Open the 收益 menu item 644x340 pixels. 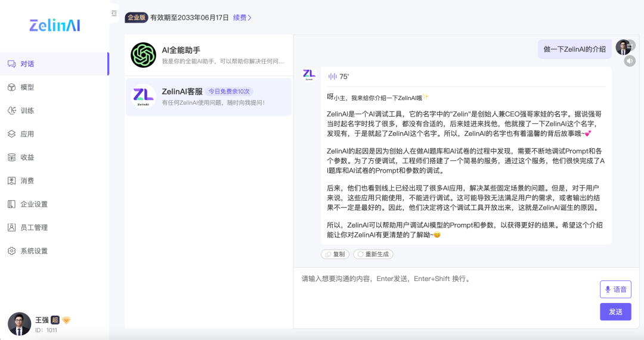point(54,157)
